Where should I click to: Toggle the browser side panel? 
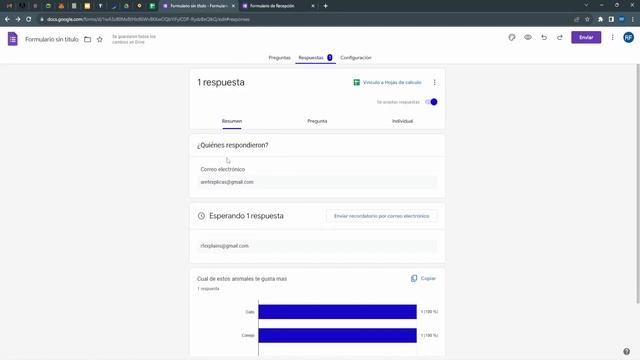[611, 19]
